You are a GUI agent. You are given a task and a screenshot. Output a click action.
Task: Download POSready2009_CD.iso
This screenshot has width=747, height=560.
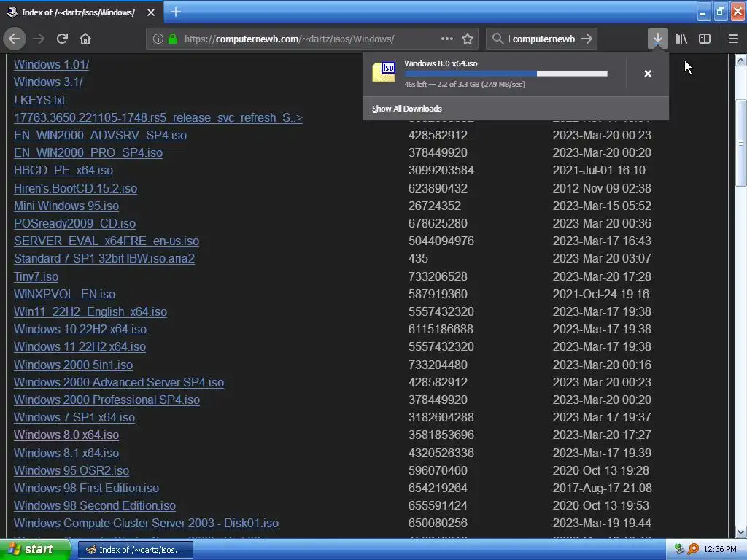[75, 223]
